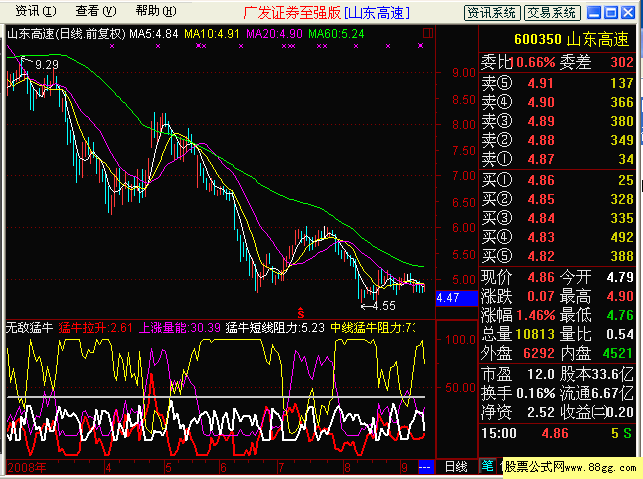Click the 买⑤ row at price 4.82

557,256
